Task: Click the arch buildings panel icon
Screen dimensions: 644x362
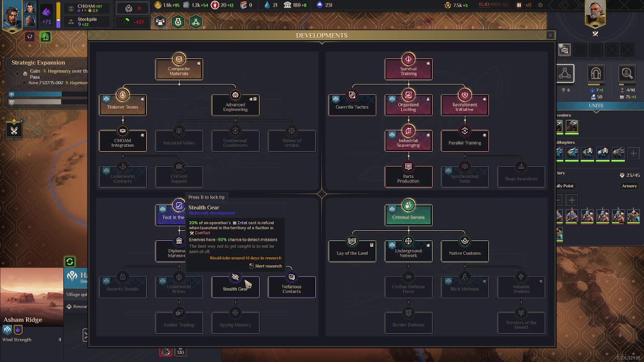Action: (596, 74)
